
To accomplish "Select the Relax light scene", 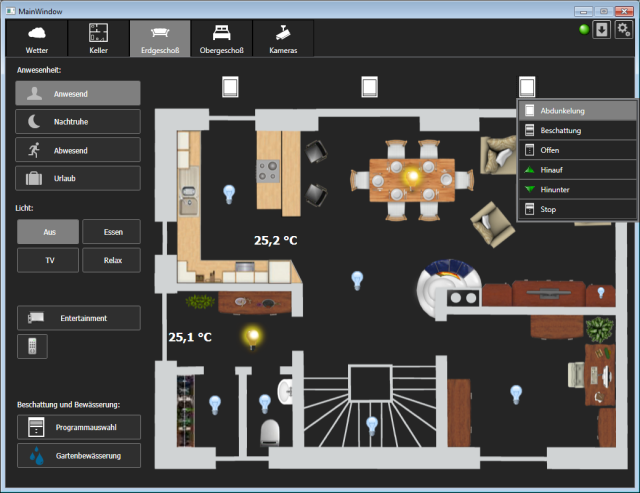I will [111, 260].
